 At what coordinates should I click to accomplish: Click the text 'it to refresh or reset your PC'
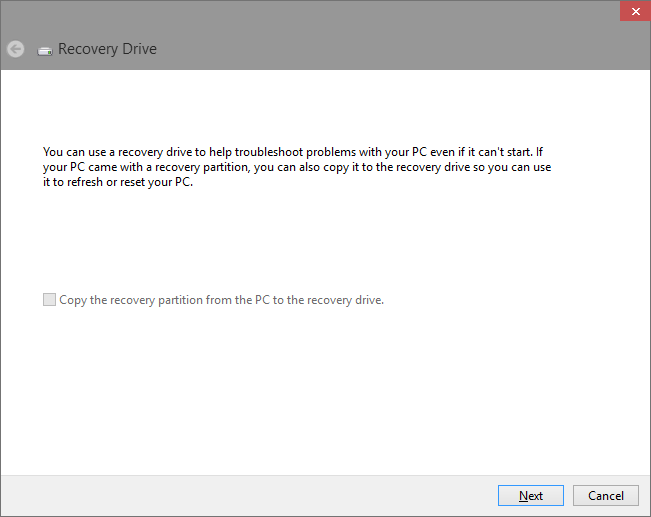[x=117, y=184]
